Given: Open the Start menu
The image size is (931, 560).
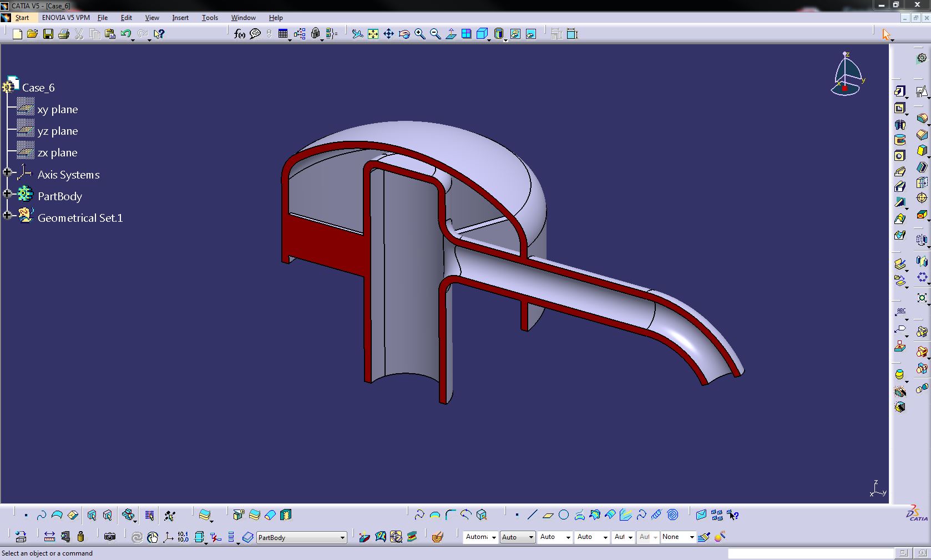Looking at the screenshot, I should coord(22,18).
